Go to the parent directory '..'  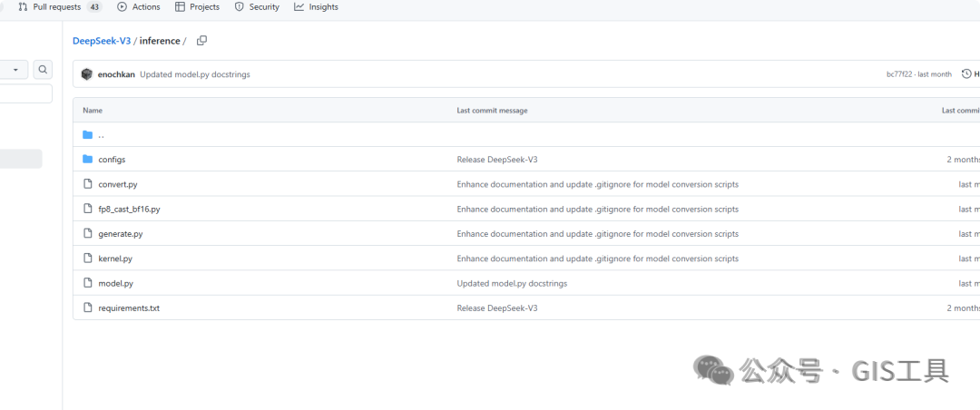point(102,134)
